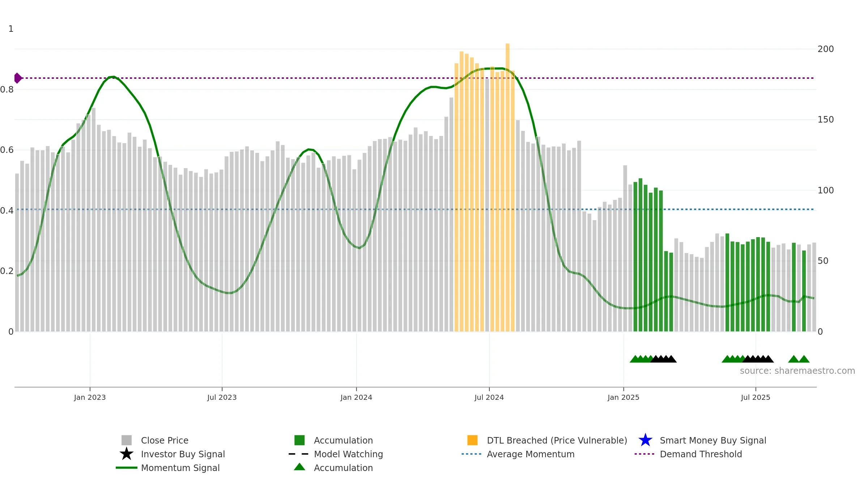Click the green square Accumulation legend swatch
Screen dimensions: 868x488
299,440
